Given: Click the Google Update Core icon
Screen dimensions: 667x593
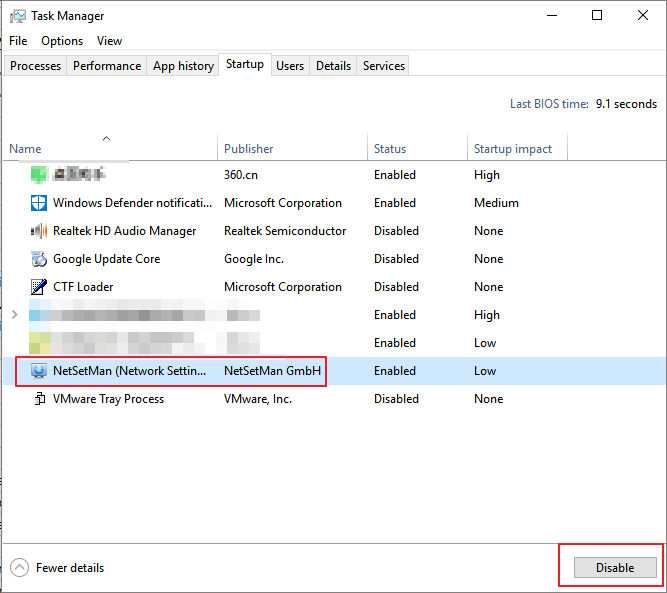Looking at the screenshot, I should pos(39,259).
